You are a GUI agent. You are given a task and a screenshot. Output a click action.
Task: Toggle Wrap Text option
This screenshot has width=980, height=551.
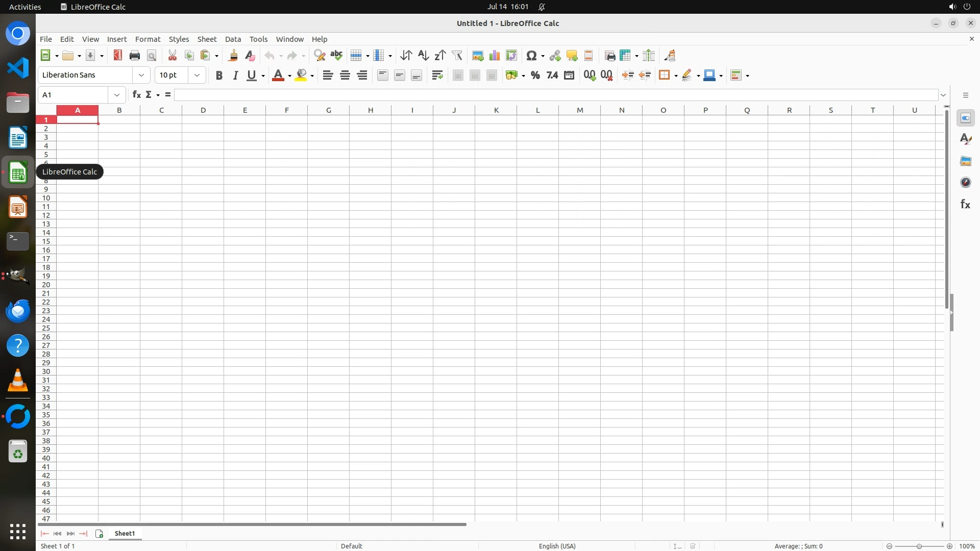pyautogui.click(x=437, y=76)
